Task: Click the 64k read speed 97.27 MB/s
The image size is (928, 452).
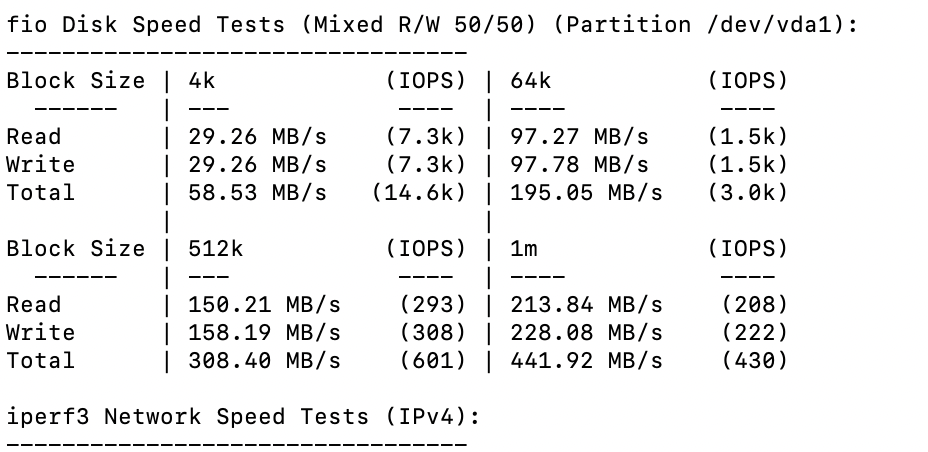Action: click(579, 137)
